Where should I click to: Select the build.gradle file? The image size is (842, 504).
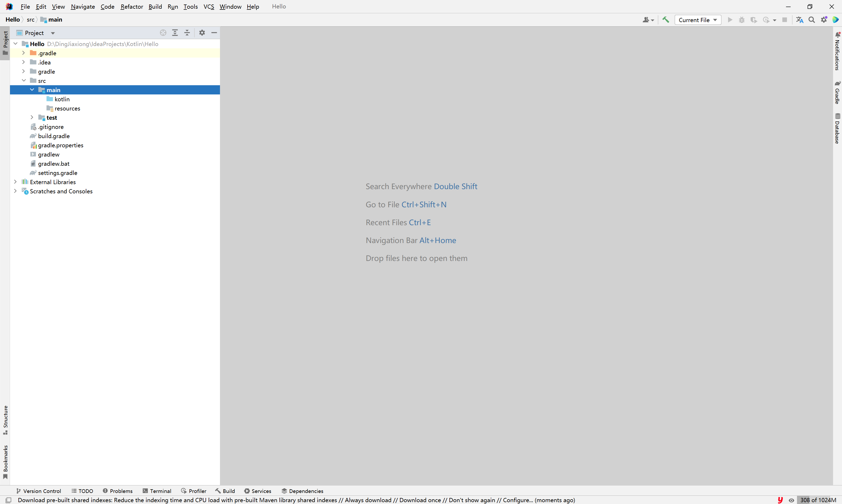tap(54, 136)
